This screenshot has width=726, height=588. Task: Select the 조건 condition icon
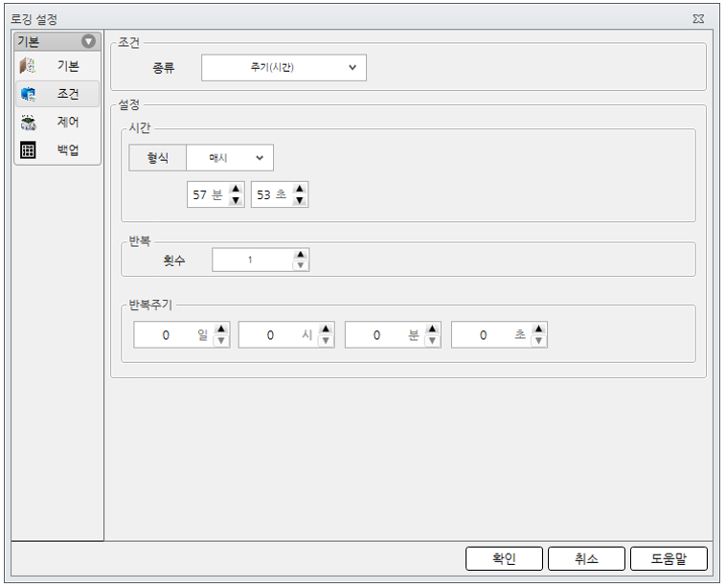28,94
